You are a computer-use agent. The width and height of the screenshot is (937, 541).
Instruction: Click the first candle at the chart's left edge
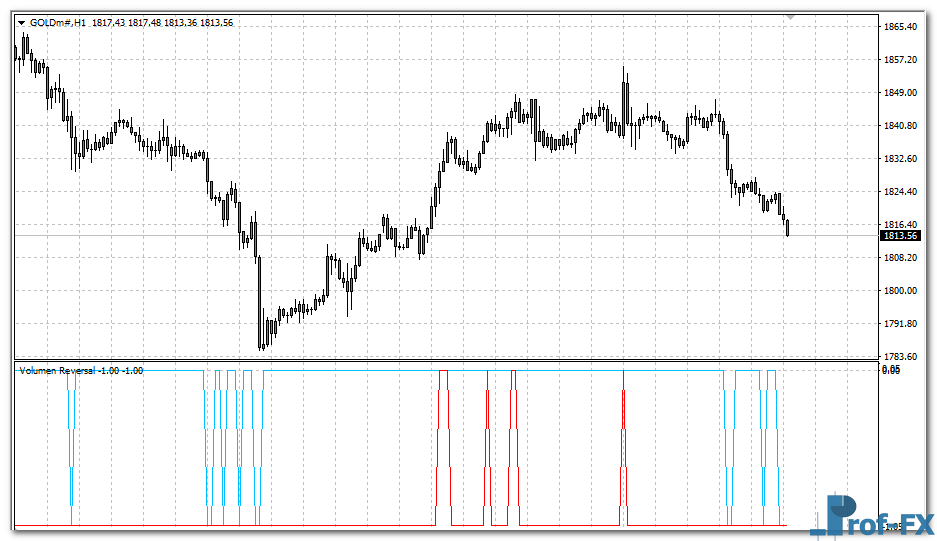pos(16,55)
